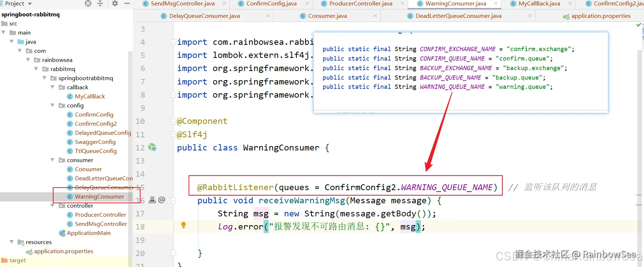Fold the import block at line 4
Image resolution: width=644 pixels, height=267 pixels.
tap(174, 42)
